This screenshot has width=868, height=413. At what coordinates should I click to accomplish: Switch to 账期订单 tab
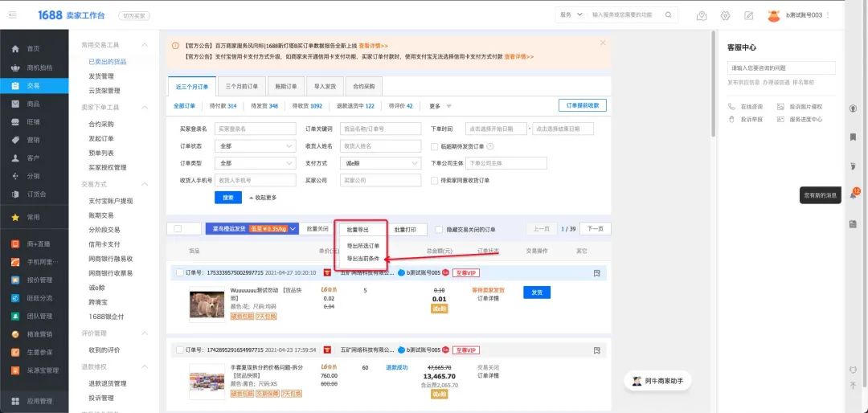(x=285, y=87)
